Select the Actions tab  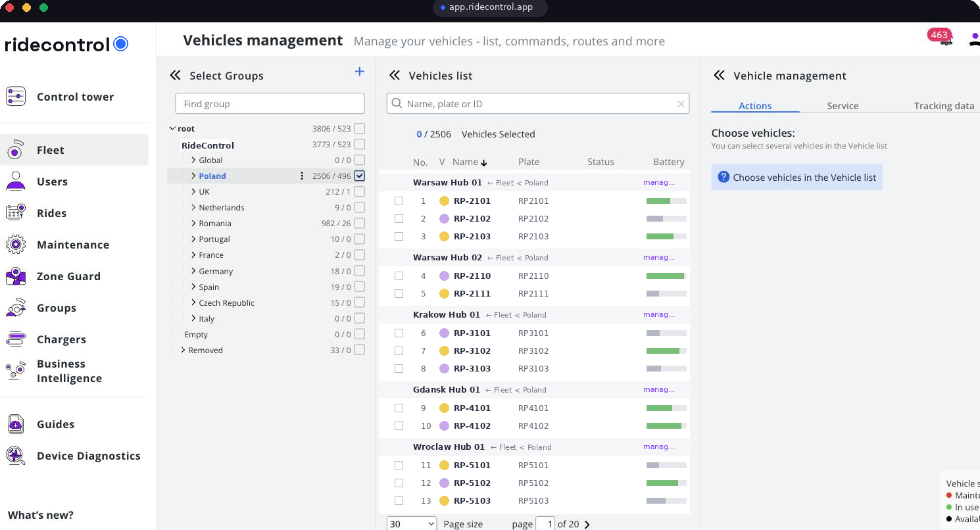pos(755,106)
